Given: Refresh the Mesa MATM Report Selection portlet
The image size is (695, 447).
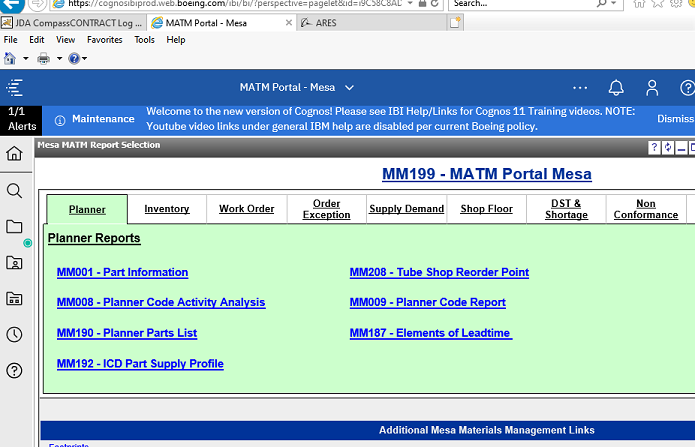Looking at the screenshot, I should pos(668,148).
